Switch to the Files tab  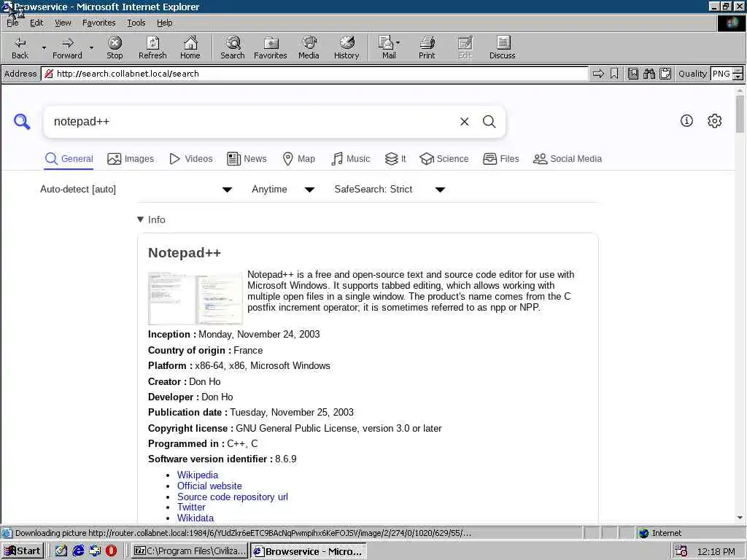coord(500,158)
